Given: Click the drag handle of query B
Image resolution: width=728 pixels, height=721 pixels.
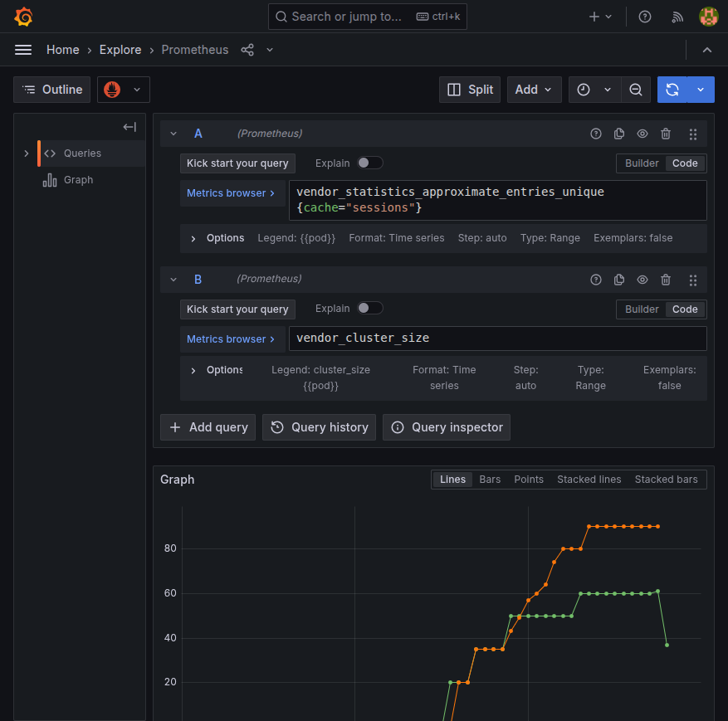Looking at the screenshot, I should tap(692, 280).
